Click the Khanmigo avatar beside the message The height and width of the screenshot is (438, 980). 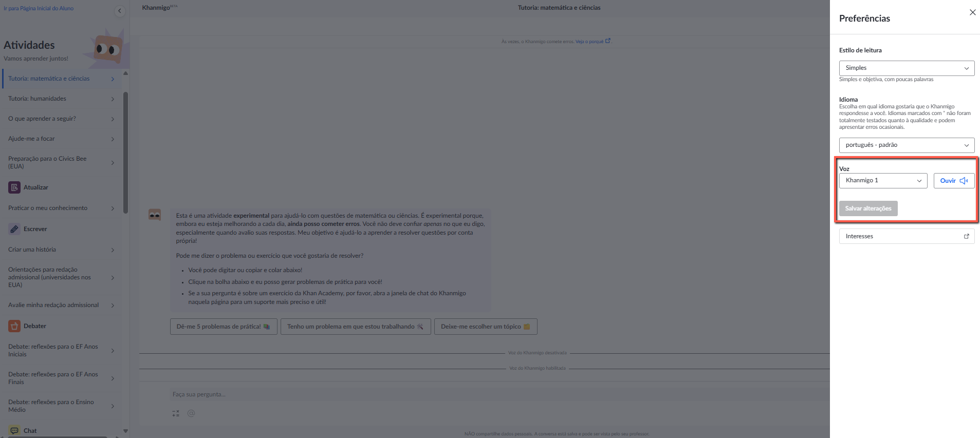[x=155, y=215]
